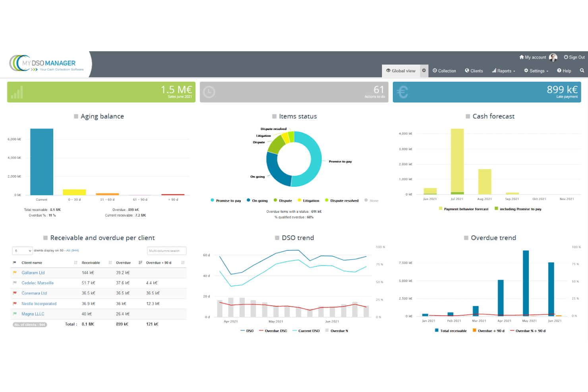Click the orange flag beside Gallaram Ltd
This screenshot has width=588, height=392.
[x=15, y=272]
